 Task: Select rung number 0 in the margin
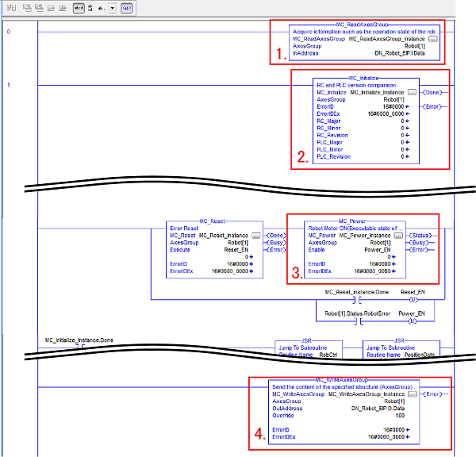[x=9, y=32]
